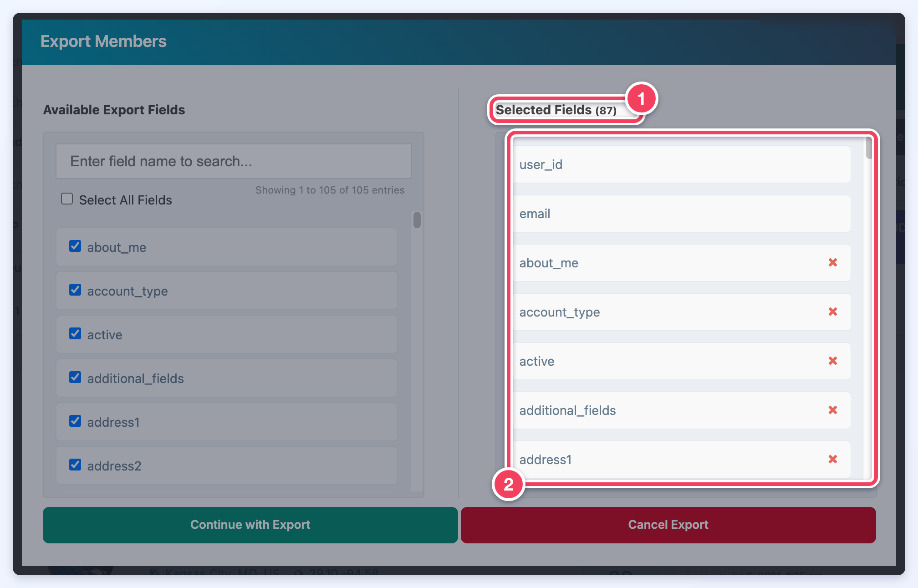
Task: Uncheck the active field checkbox
Action: coord(75,333)
